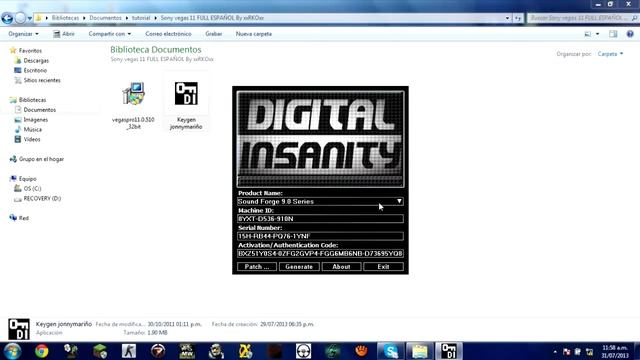Click the Explorer back navigation arrow
Screen dimensions: 640x360
(x=7, y=18)
